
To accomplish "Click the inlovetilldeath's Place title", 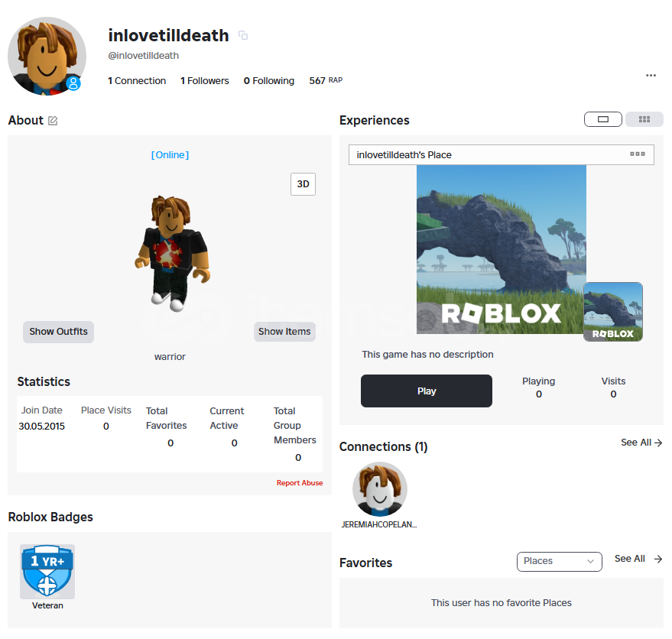I will [404, 155].
